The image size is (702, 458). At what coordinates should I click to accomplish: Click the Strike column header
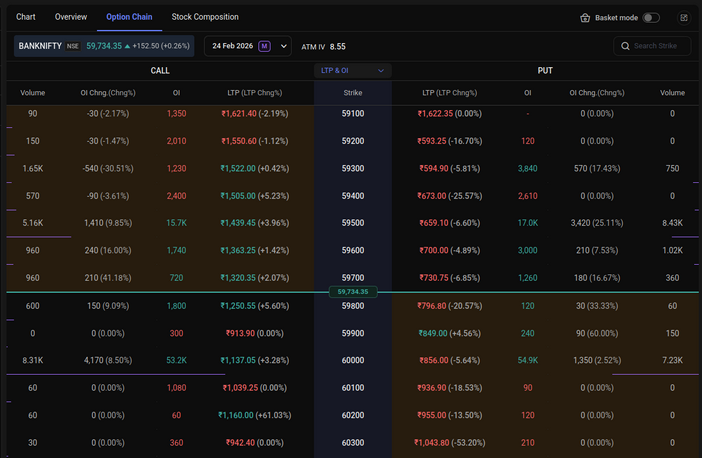(353, 93)
